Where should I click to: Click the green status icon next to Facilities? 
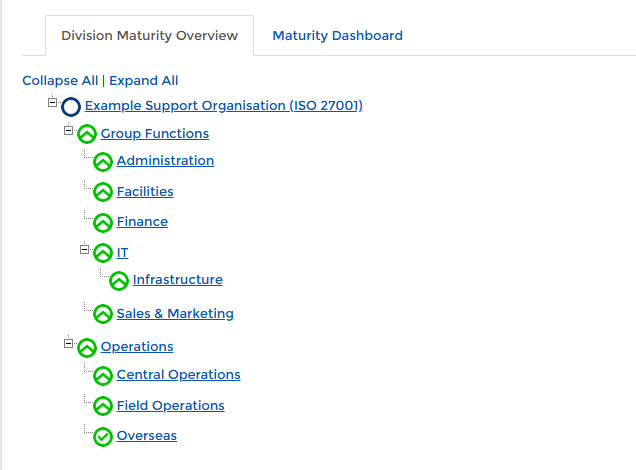coord(103,192)
